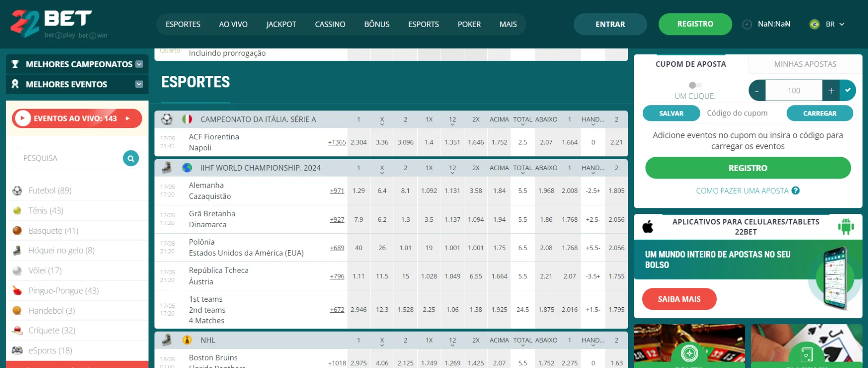868x368 pixels.
Task: Click the clock icon beside NaN:NaN
Action: click(747, 24)
